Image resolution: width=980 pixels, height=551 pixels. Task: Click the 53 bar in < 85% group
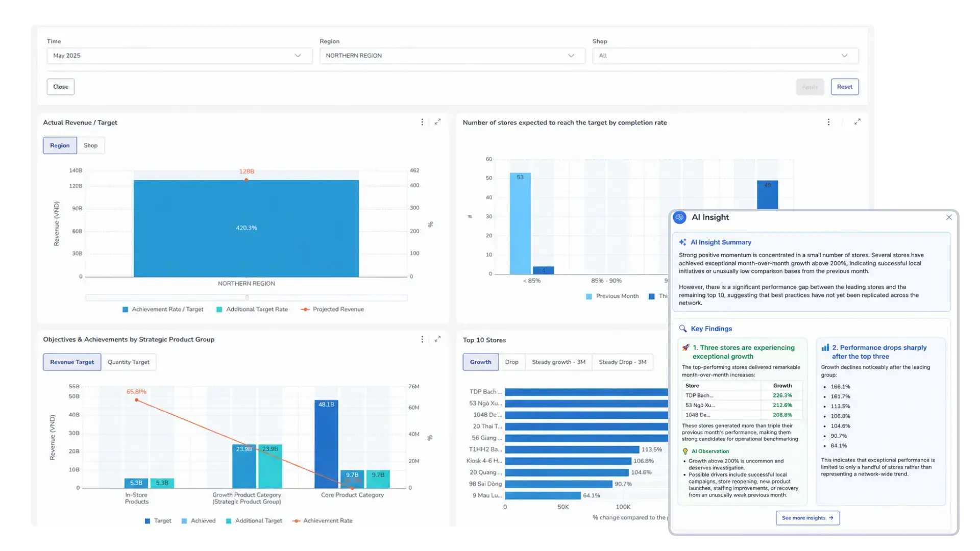point(520,223)
